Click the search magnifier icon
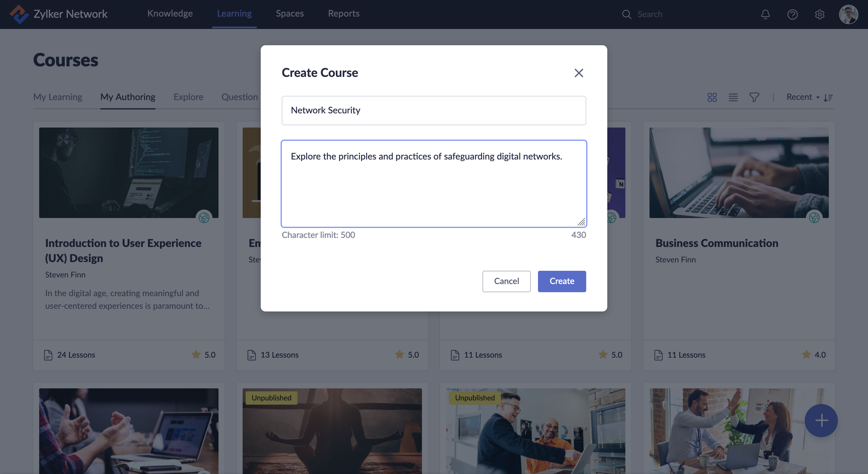 point(626,14)
